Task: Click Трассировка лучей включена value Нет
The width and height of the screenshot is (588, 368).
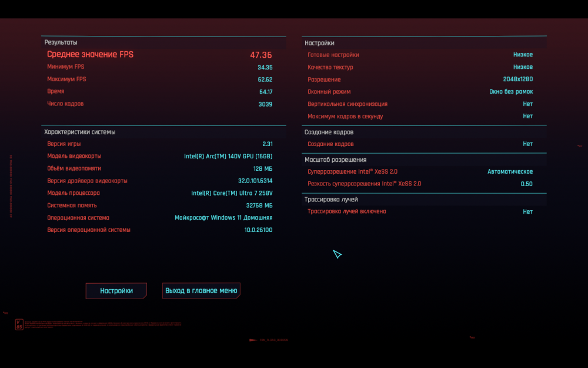Action: click(x=527, y=211)
